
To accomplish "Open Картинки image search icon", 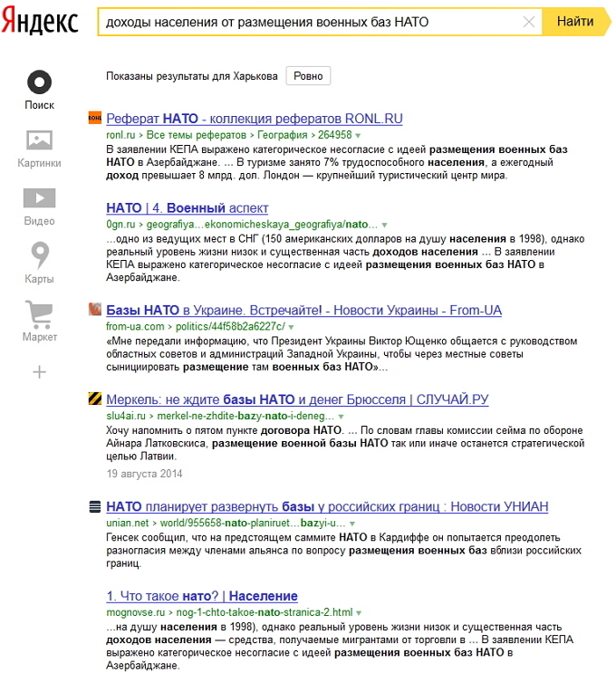I will point(40,139).
